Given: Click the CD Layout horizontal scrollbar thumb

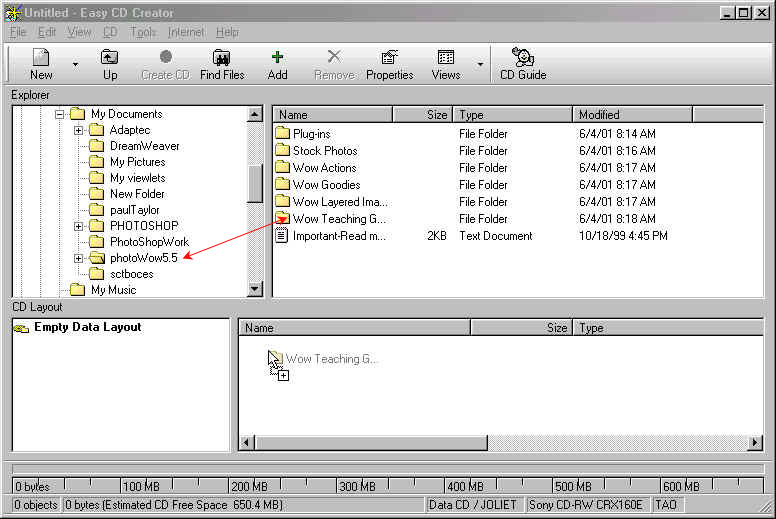Looking at the screenshot, I should (x=371, y=442).
